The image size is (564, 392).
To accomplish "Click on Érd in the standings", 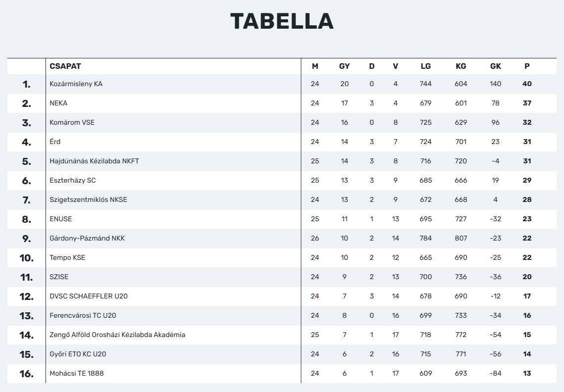I will coord(55,142).
